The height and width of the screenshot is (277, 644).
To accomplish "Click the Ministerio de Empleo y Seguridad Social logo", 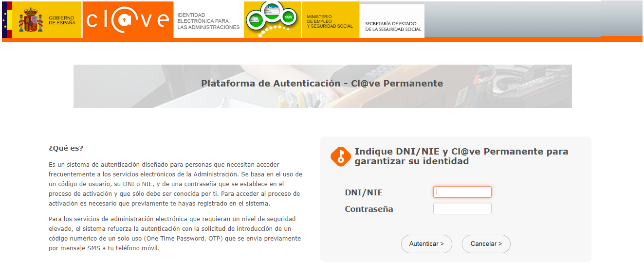I will coord(331,20).
